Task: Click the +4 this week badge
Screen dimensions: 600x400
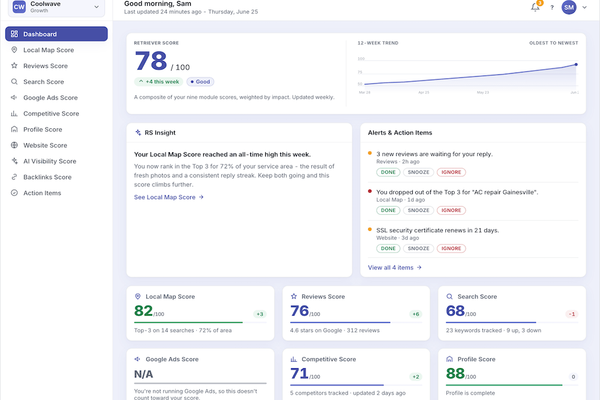Action: pyautogui.click(x=158, y=82)
